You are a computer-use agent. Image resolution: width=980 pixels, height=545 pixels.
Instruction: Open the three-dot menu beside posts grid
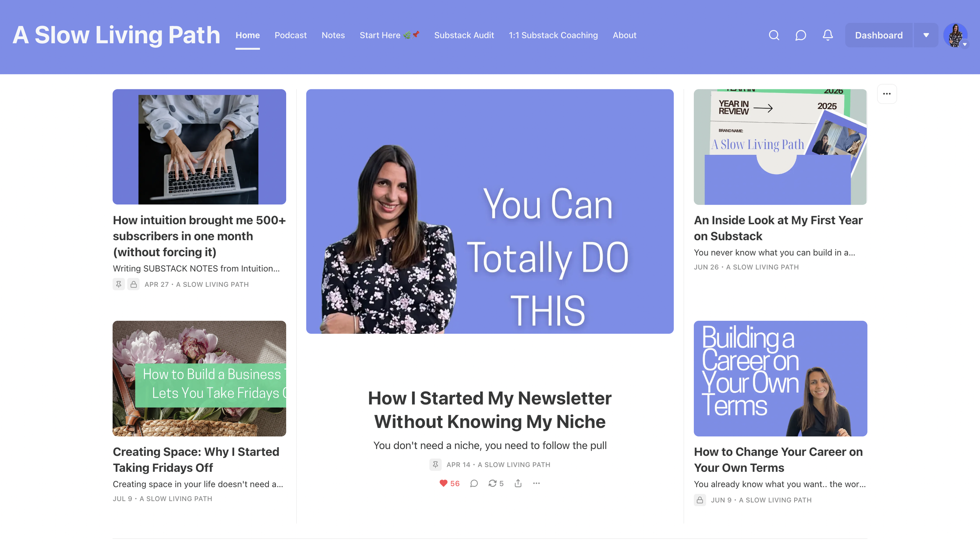887,94
